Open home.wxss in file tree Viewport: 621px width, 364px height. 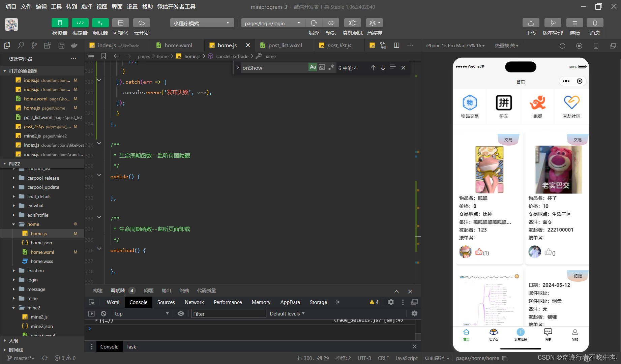[42, 261]
